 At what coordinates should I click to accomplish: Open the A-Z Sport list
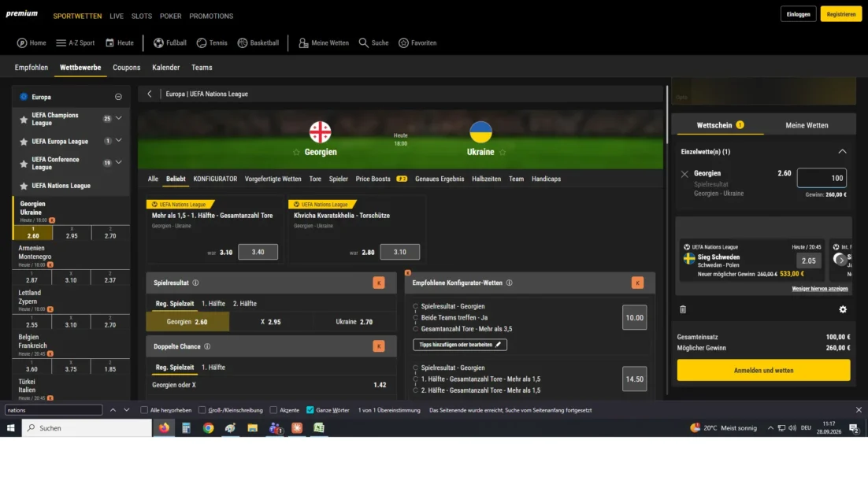point(75,43)
